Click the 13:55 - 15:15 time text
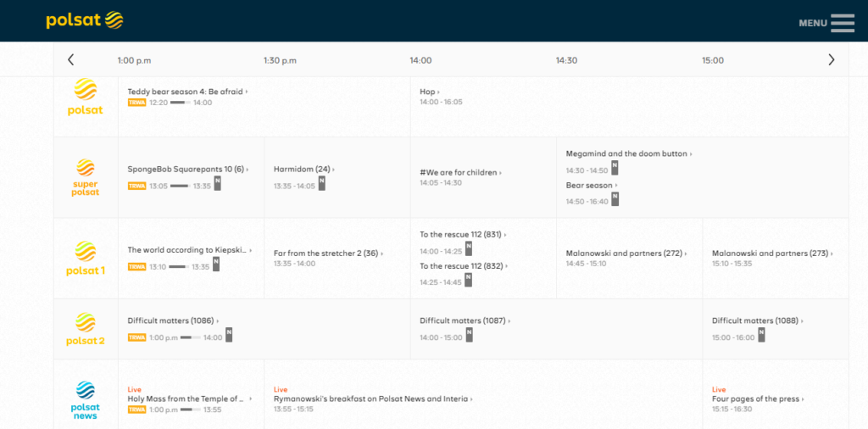This screenshot has height=429, width=868. point(293,409)
